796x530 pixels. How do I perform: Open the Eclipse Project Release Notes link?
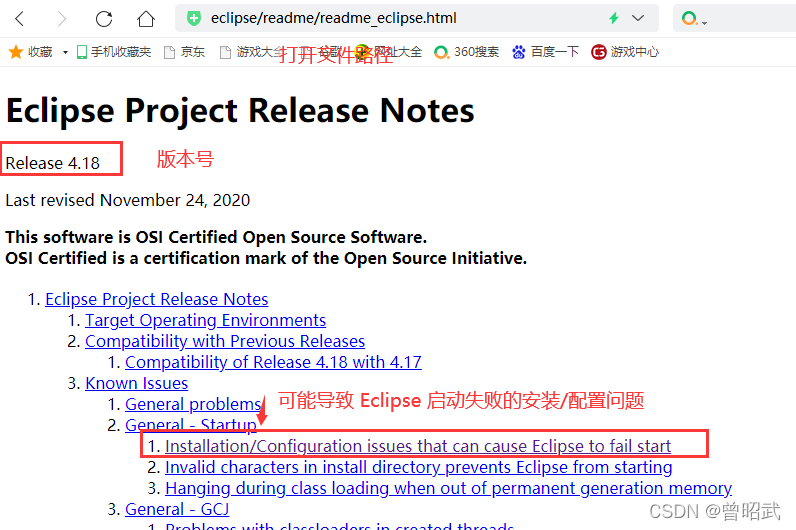(x=156, y=299)
